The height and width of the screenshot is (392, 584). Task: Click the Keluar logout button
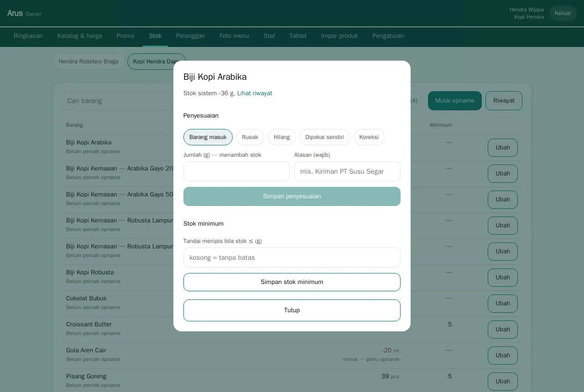pos(563,13)
